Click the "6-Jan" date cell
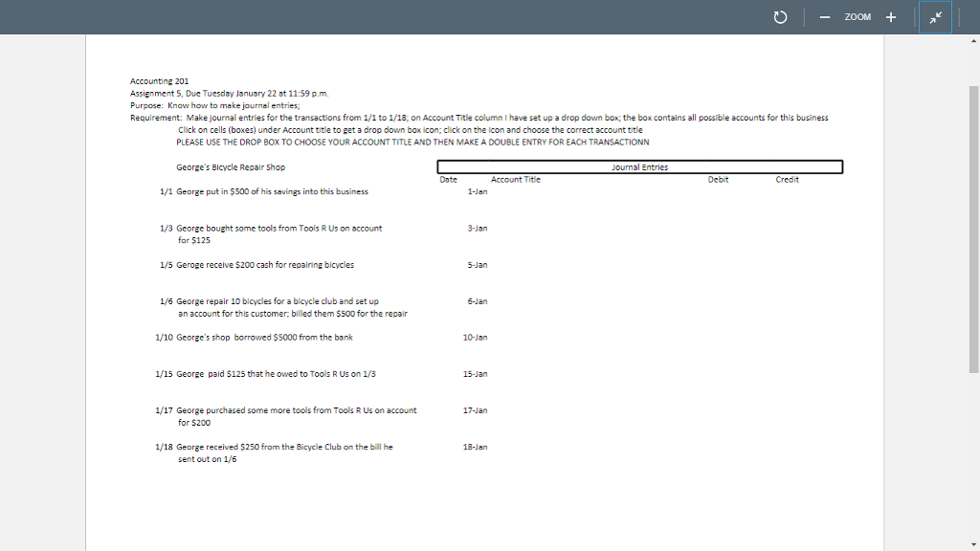This screenshot has width=980, height=551. point(478,301)
